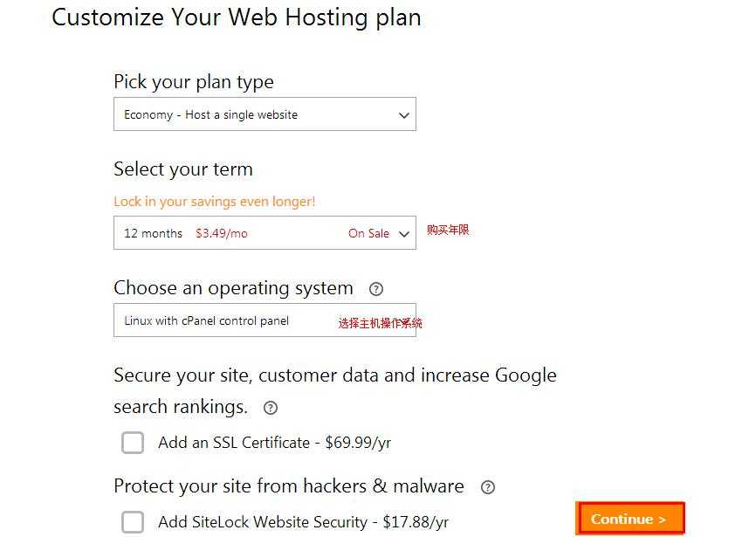Click the "Add an SSL Certificate - $69.99/yr" label

click(274, 443)
